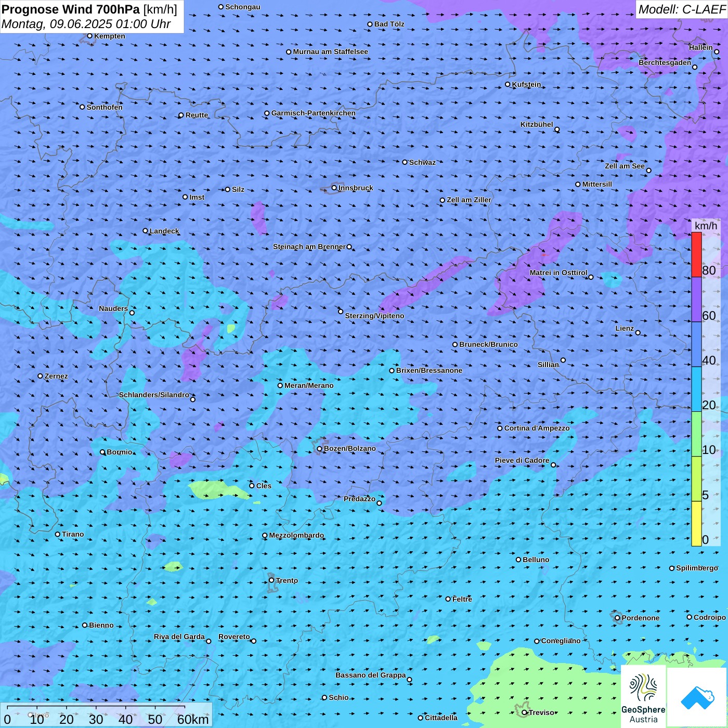728x728 pixels.
Task: Click the 'Modell: C-LAEF' label
Action: pyautogui.click(x=682, y=9)
